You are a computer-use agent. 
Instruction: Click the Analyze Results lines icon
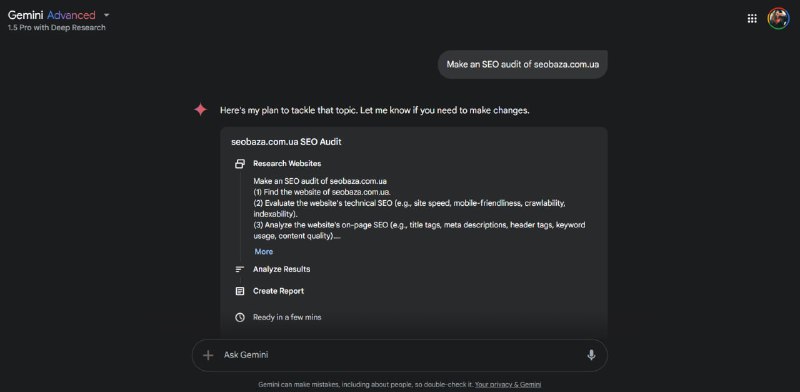point(240,270)
